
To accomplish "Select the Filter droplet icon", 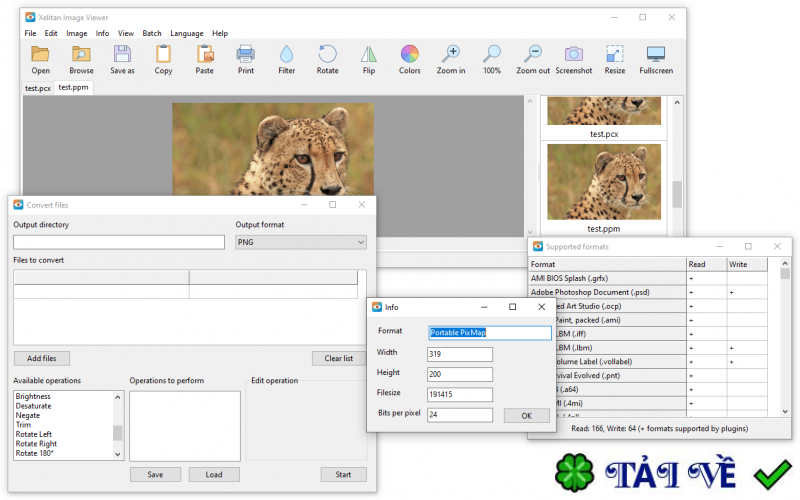I will [286, 54].
